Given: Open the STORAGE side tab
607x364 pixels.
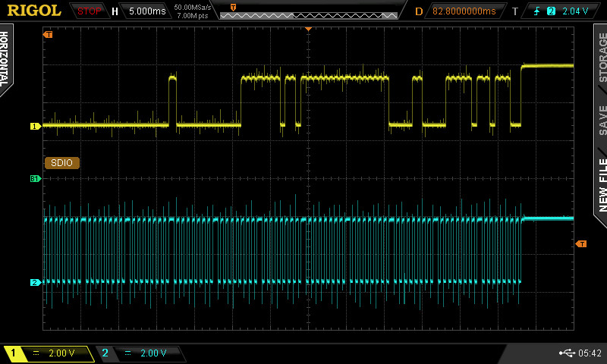Looking at the screenshot, I should coord(602,57).
